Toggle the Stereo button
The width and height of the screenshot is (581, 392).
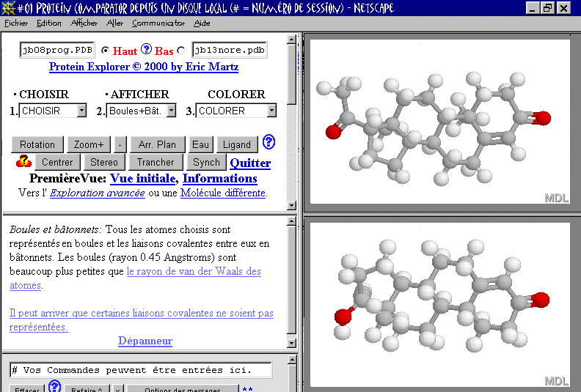point(103,162)
